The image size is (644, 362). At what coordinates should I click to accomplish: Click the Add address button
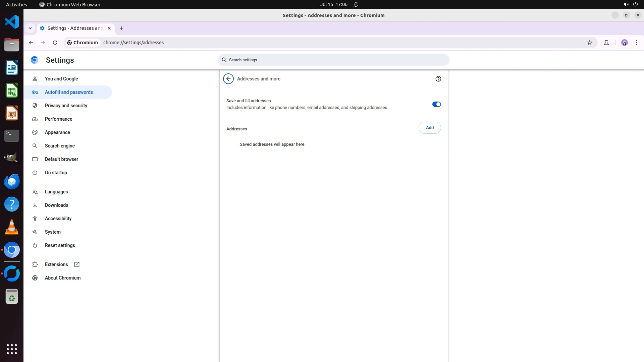[x=429, y=128]
